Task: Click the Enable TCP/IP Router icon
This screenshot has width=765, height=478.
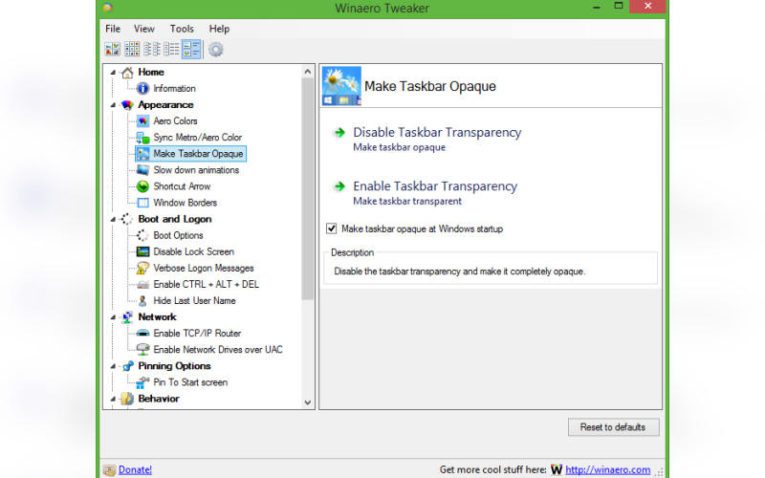Action: [142, 333]
